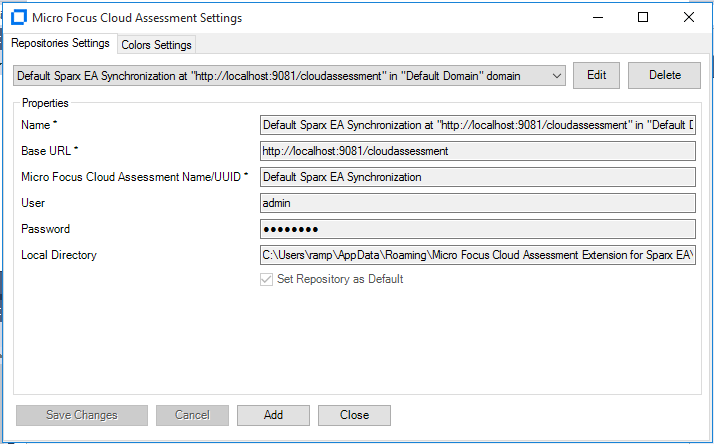Click into the Base URL field

[x=478, y=151]
